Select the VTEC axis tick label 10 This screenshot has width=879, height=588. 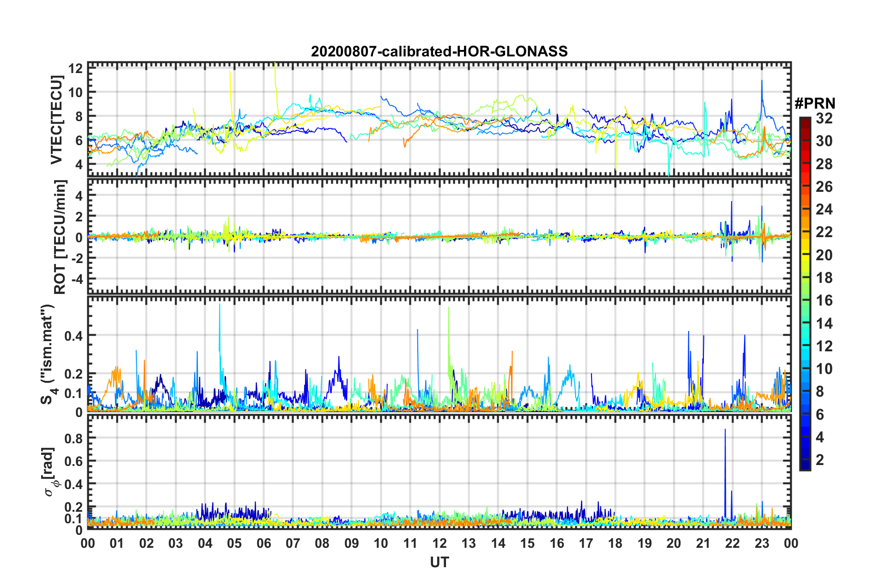(76, 92)
